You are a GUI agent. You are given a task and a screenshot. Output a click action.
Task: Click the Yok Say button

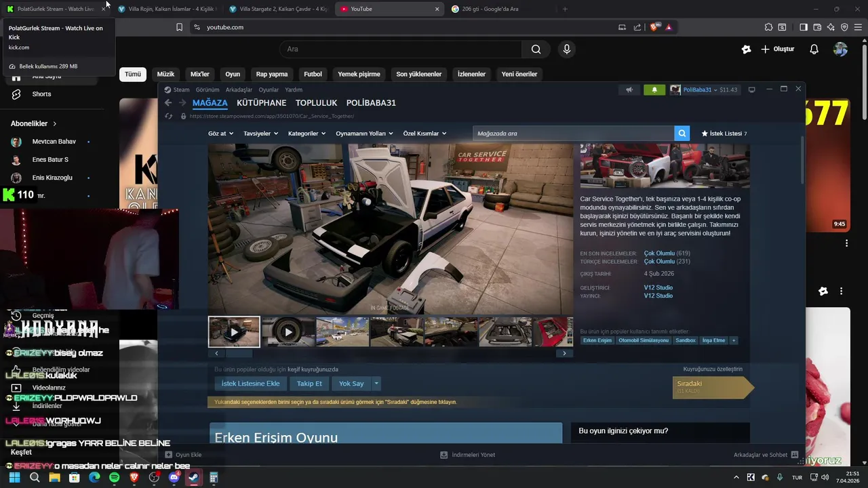pyautogui.click(x=351, y=384)
